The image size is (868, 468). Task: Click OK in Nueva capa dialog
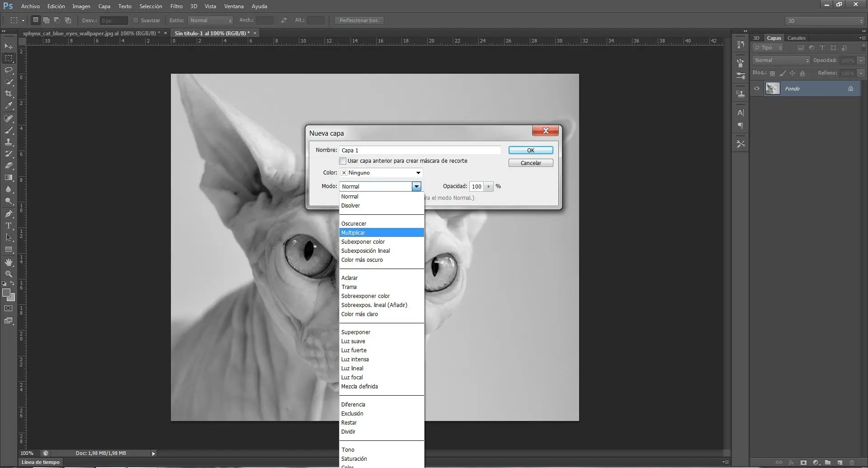point(531,150)
